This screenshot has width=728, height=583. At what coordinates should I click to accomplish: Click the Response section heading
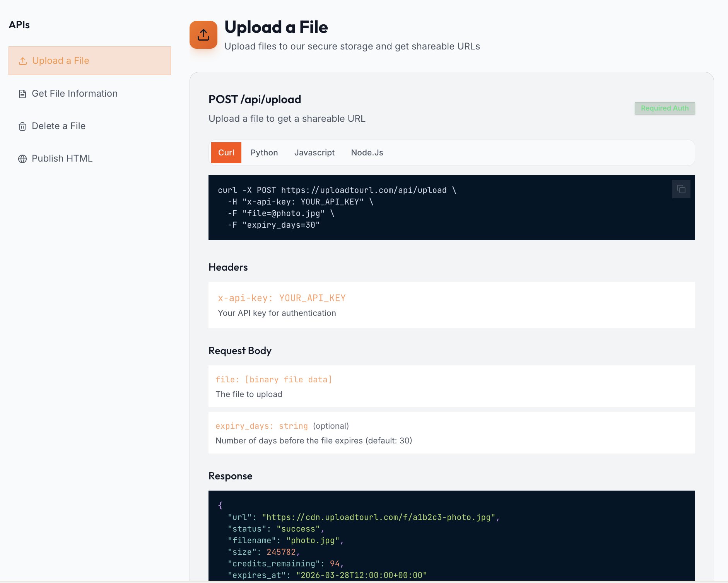[231, 476]
